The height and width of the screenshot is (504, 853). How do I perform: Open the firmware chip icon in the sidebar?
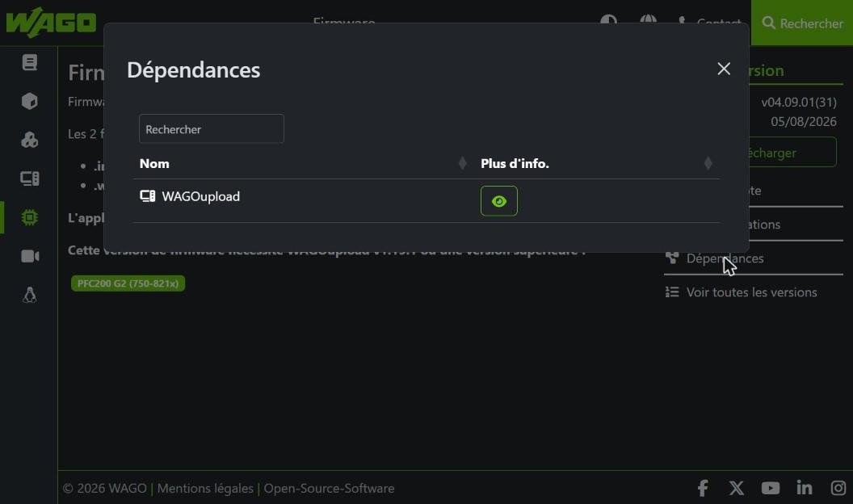click(x=29, y=217)
